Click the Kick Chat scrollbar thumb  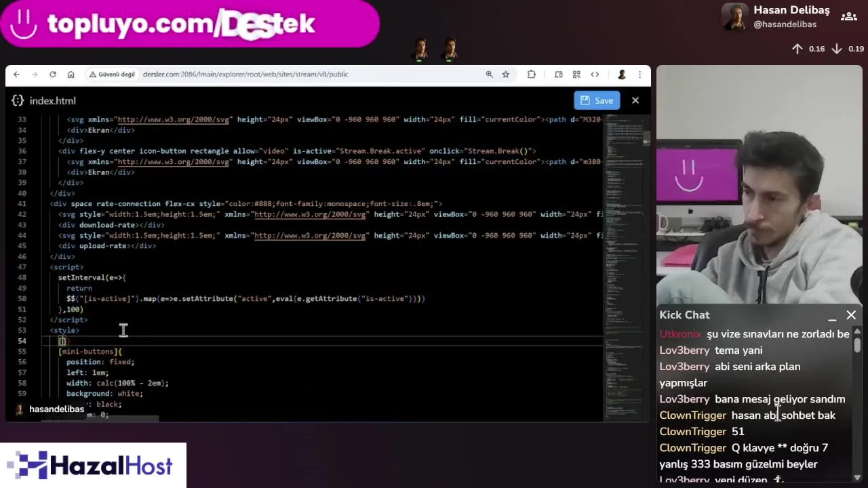857,344
